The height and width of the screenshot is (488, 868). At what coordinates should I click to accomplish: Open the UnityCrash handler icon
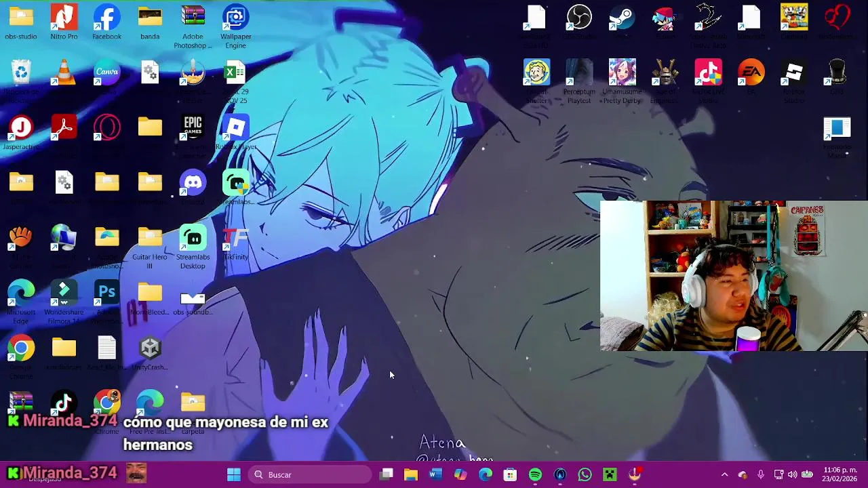(x=150, y=348)
